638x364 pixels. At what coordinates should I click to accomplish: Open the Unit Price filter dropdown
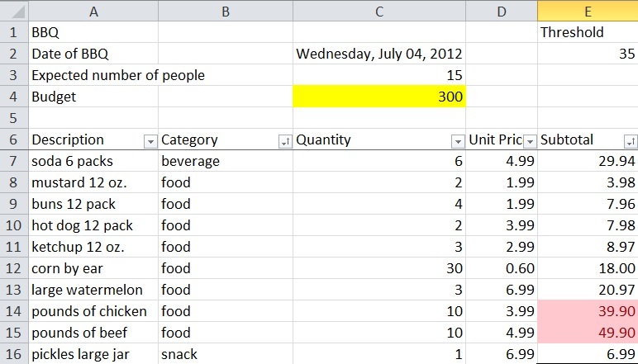[x=530, y=140]
